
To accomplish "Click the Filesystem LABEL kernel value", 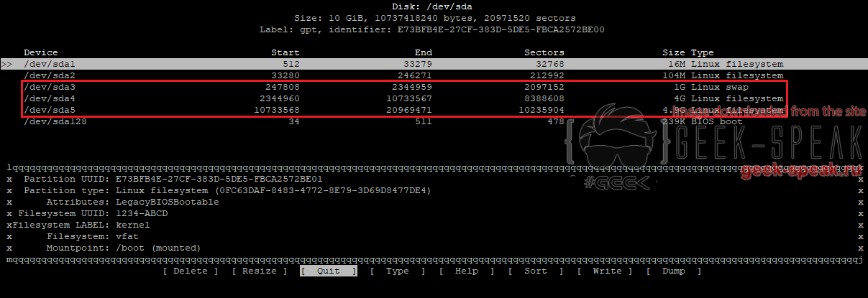I will [x=133, y=225].
